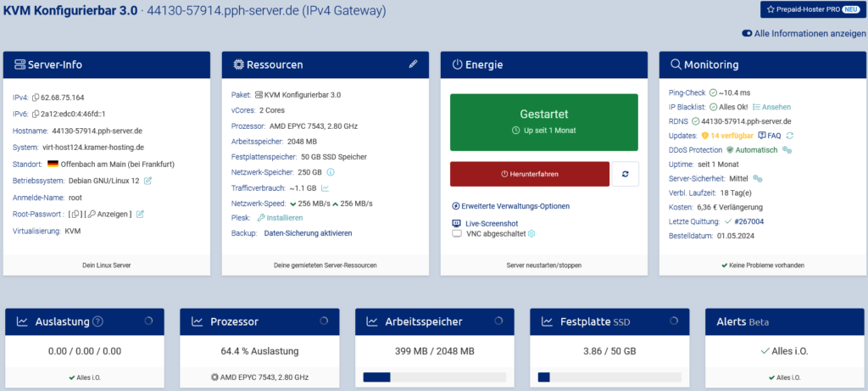Click the red Herunterfahren button
The image size is (868, 391).
point(530,174)
